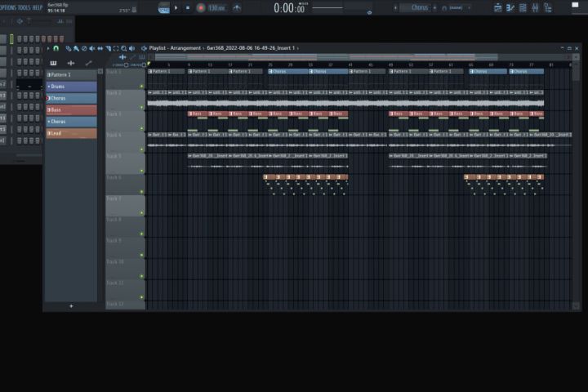588x392 pixels.
Task: Click the plus button next to Chorus selector
Action: coord(435,7)
